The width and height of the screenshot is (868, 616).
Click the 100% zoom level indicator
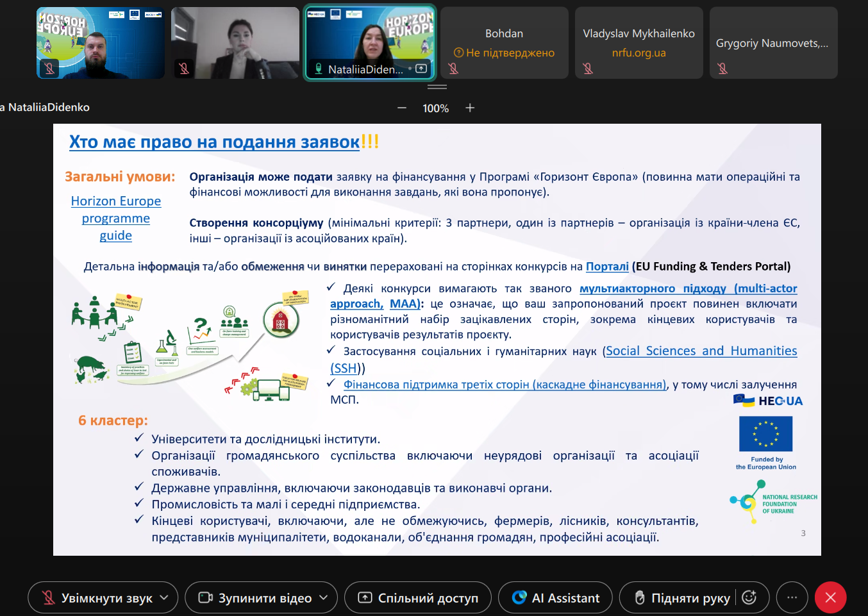coord(435,108)
